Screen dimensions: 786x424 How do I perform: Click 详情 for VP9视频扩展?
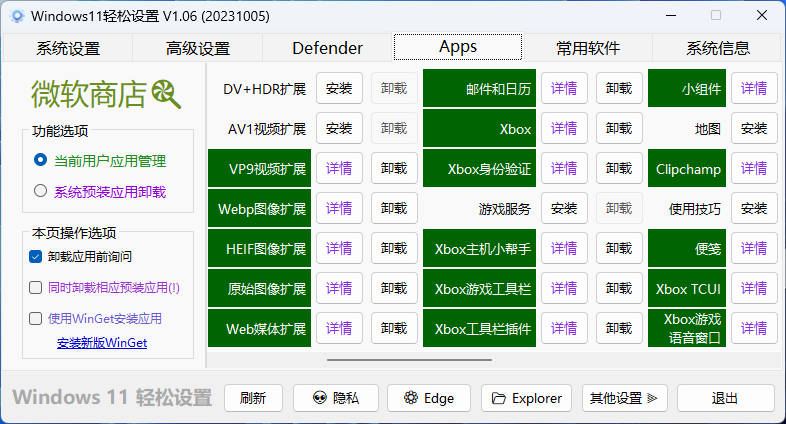point(339,169)
